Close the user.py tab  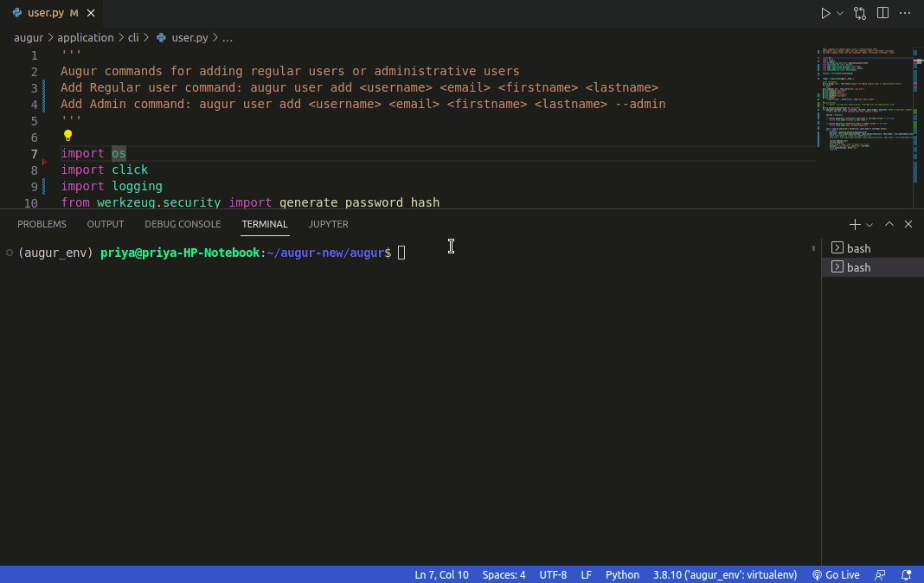click(91, 13)
